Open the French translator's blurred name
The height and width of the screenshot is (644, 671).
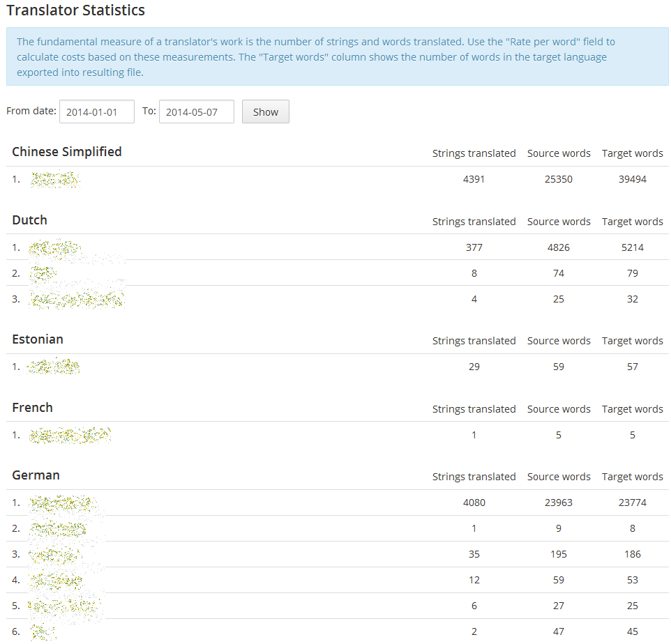point(70,436)
